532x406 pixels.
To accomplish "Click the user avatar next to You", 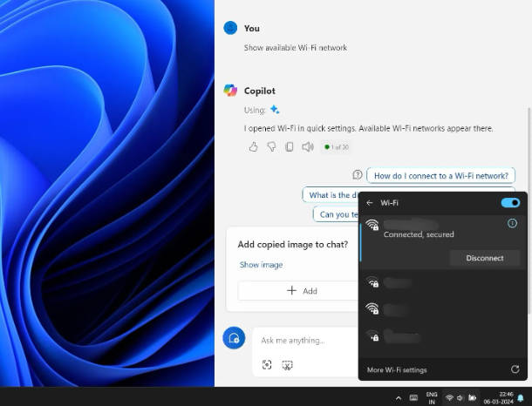I will 230,28.
